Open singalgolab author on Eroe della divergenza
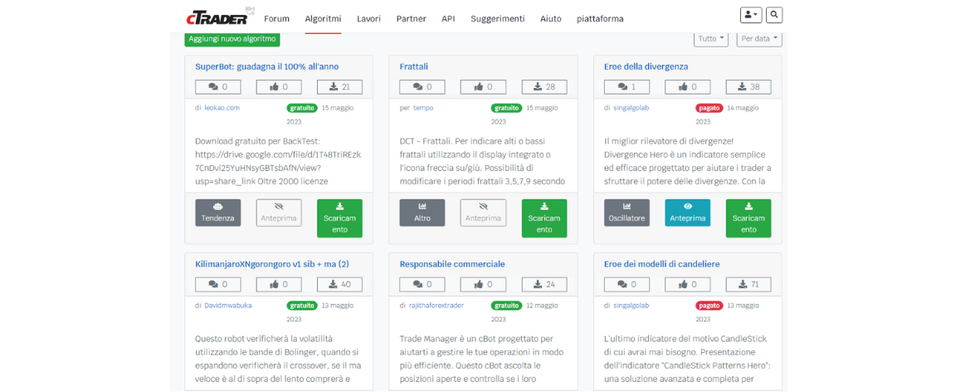 (x=631, y=107)
